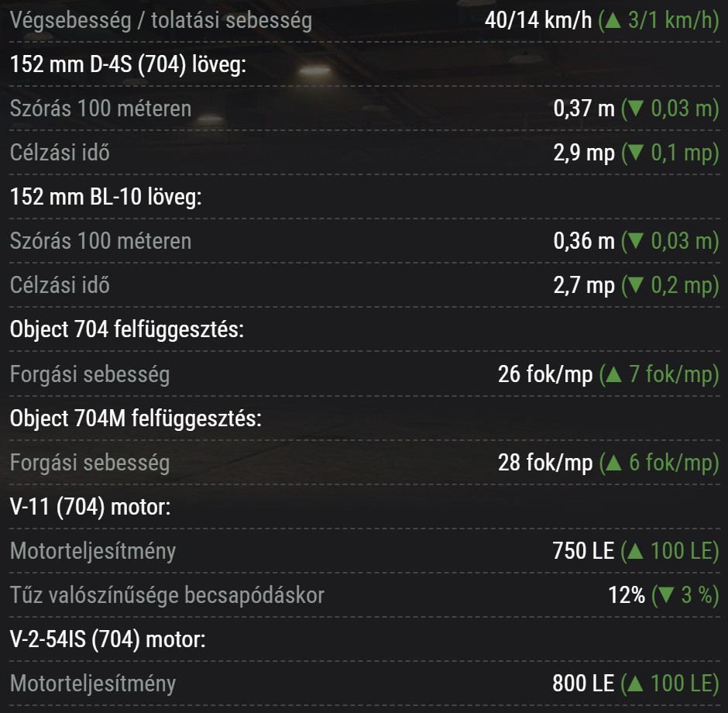
Task: Click down arrow in D-4S dispersion row
Action: [636, 108]
